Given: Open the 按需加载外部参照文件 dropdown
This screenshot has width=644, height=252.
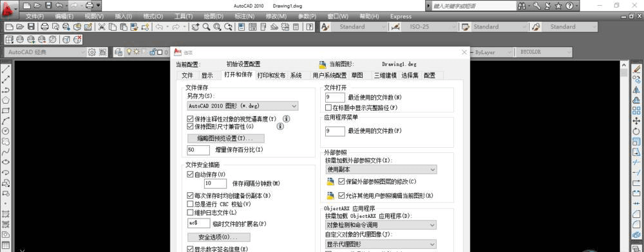Looking at the screenshot, I should (x=381, y=169).
